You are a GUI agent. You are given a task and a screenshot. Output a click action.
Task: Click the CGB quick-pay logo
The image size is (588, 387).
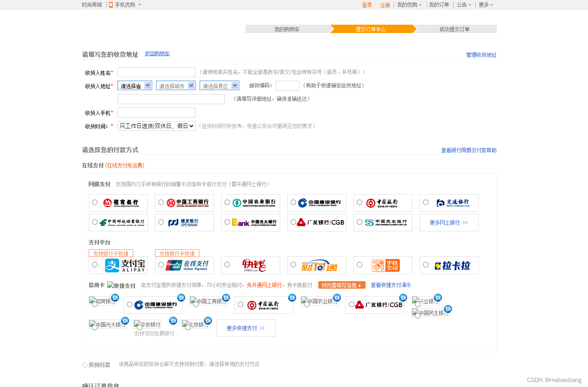379,305
